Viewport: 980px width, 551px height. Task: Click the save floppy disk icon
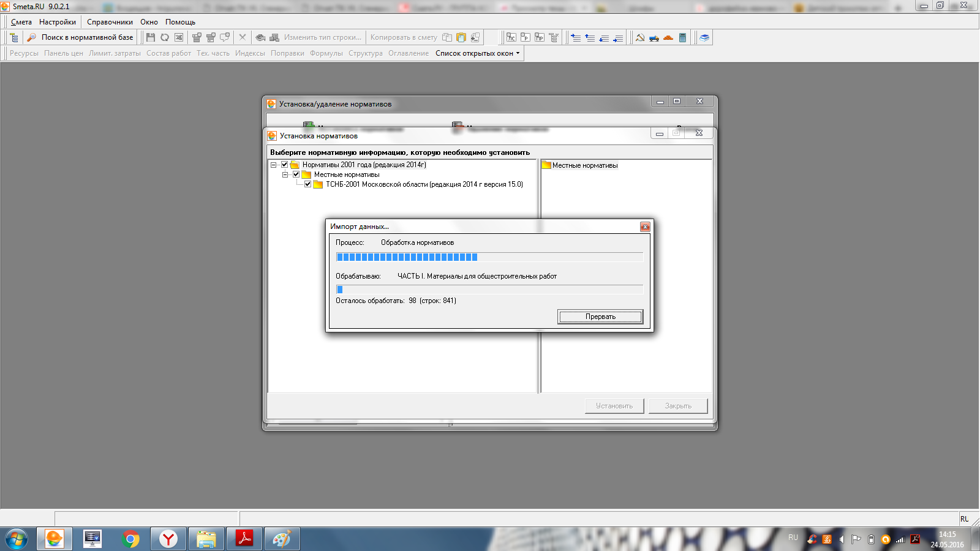pyautogui.click(x=151, y=37)
